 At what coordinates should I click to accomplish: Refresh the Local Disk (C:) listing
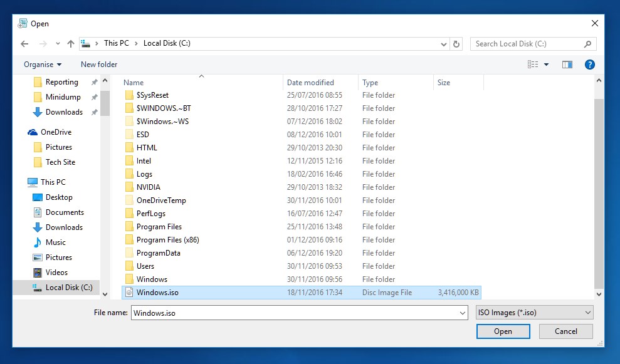pyautogui.click(x=456, y=44)
